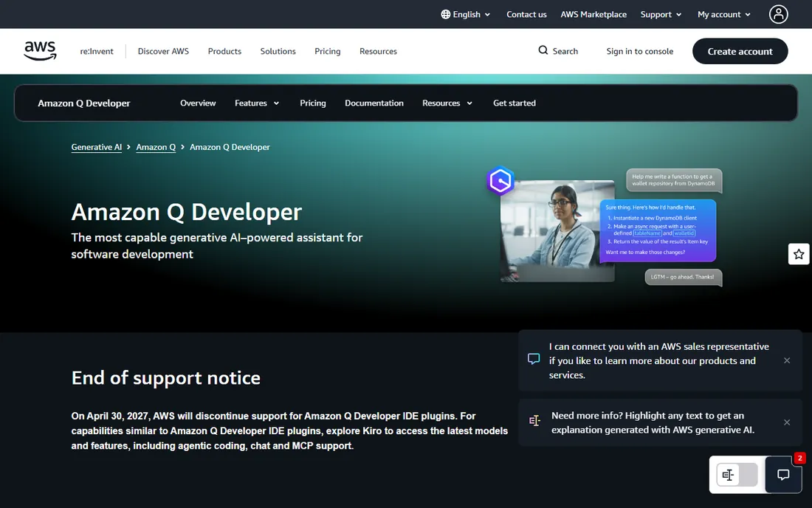The image size is (812, 508).
Task: Open the AWS Marketplace link
Action: pyautogui.click(x=593, y=14)
